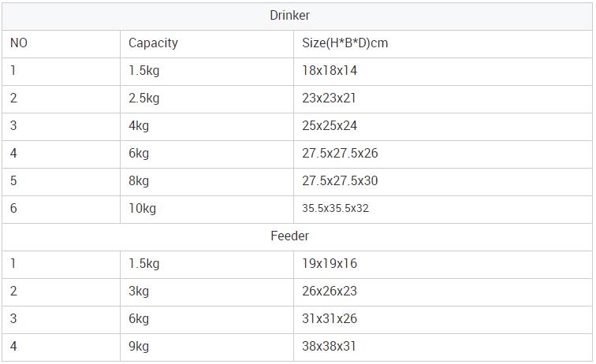
Task: Select the 10kg capacity cell
Action: coord(143,209)
